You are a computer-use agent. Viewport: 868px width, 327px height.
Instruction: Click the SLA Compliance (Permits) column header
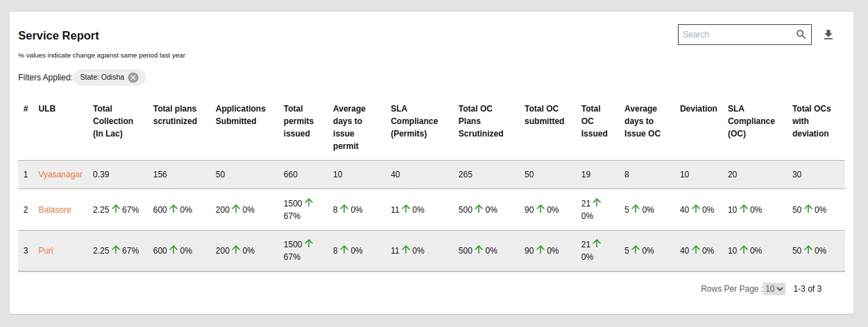[414, 121]
